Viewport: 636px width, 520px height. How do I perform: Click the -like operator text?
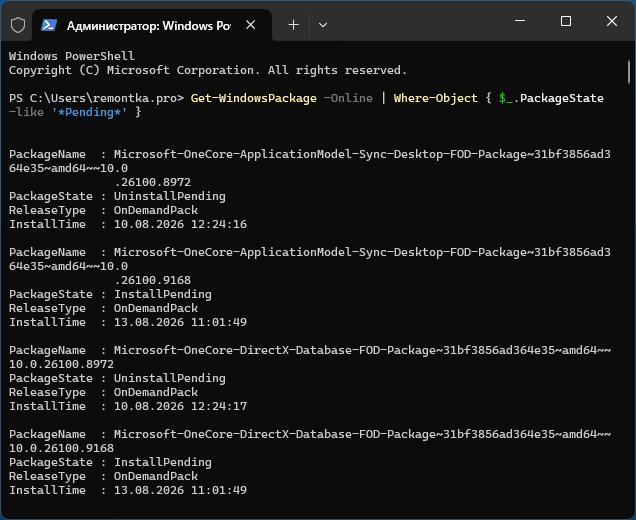click(x=26, y=112)
